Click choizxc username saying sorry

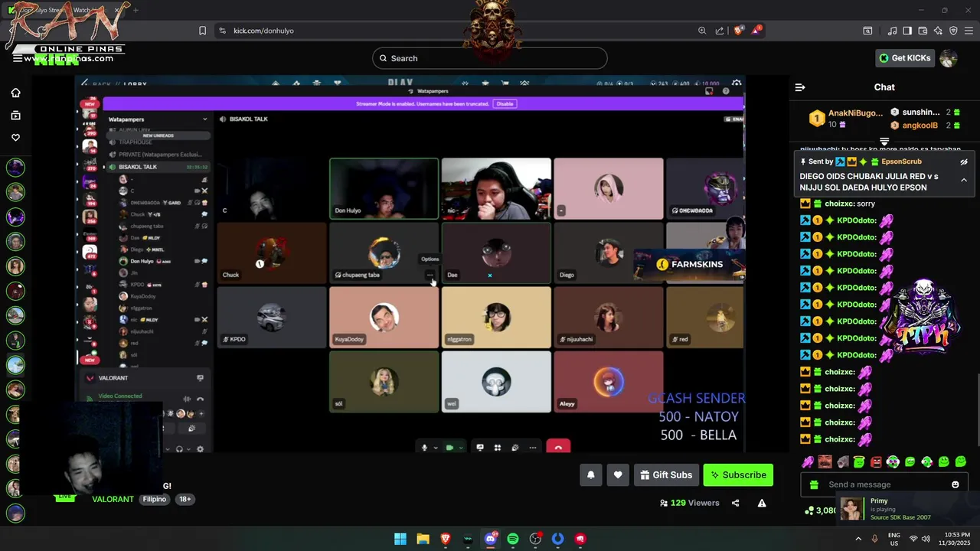[x=839, y=204]
